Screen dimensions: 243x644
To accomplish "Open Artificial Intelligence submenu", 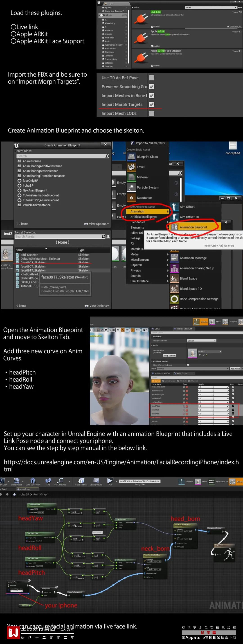I will 147,217.
